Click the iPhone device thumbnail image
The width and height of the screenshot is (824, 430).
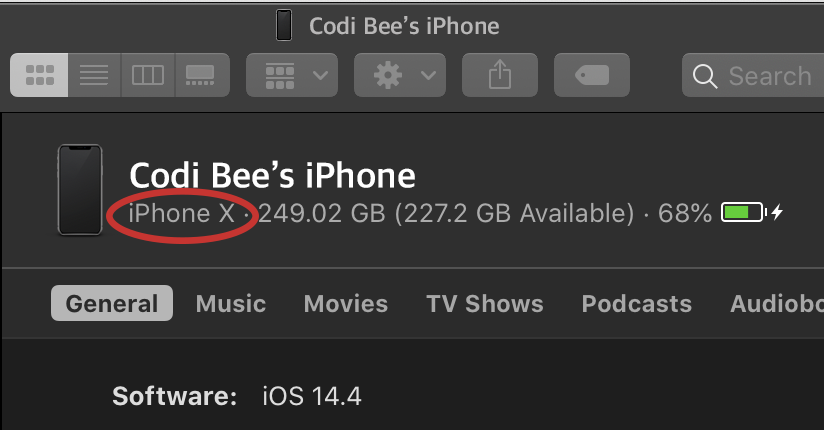pos(80,190)
